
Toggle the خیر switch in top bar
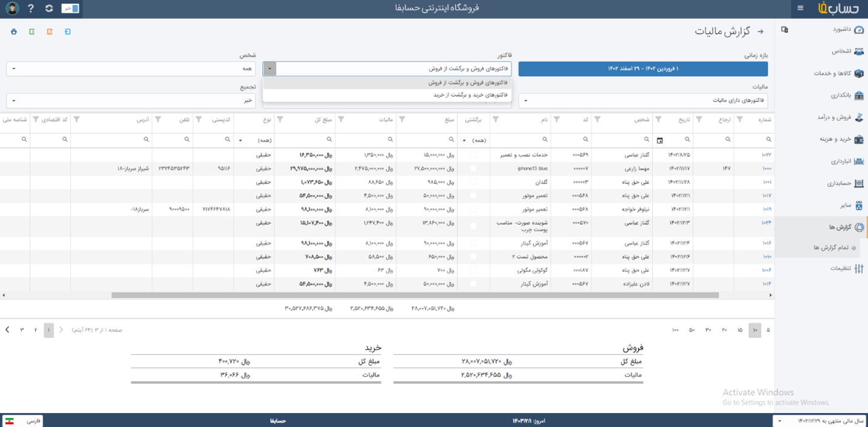70,9
